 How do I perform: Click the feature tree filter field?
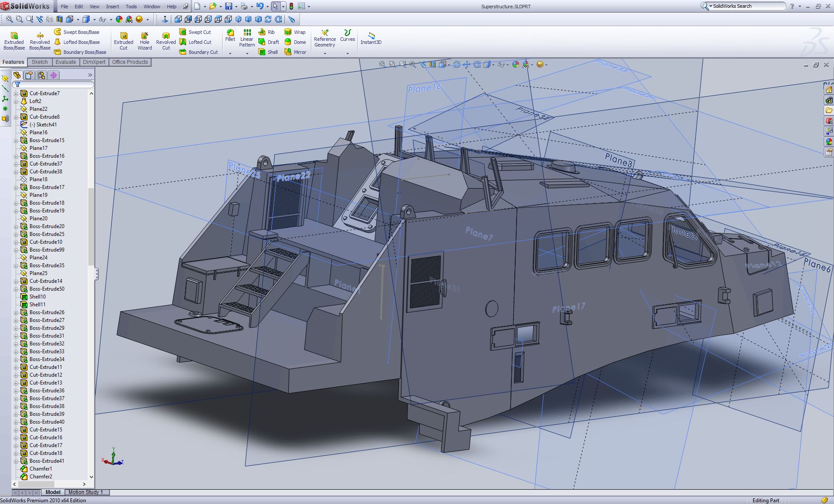pos(53,85)
